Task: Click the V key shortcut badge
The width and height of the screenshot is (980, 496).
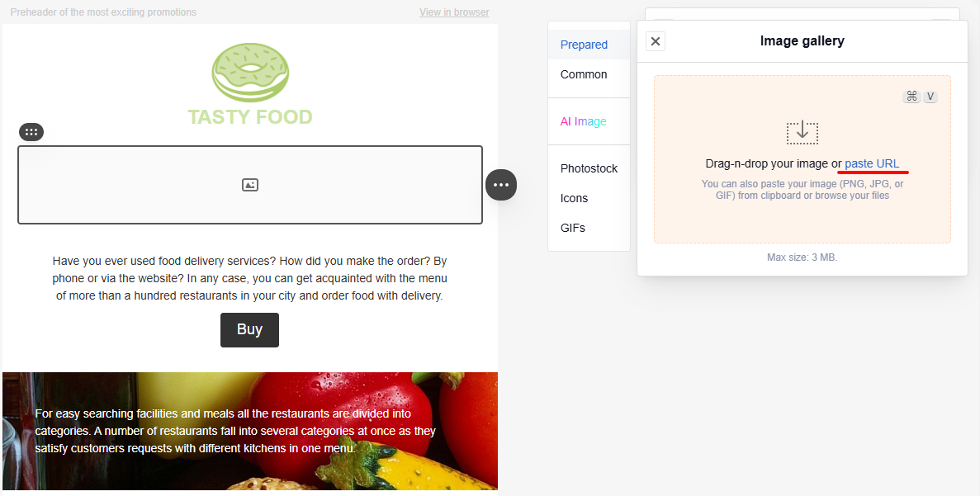Action: [x=930, y=97]
